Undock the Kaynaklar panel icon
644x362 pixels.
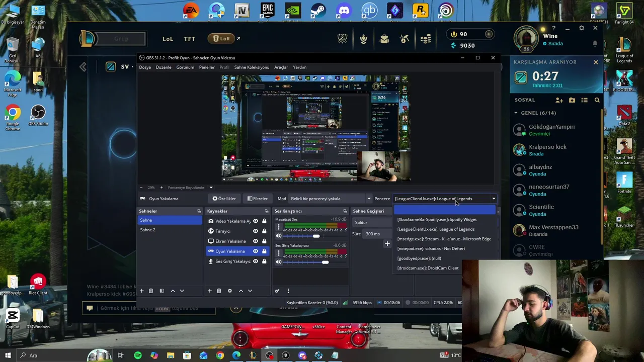pos(267,211)
